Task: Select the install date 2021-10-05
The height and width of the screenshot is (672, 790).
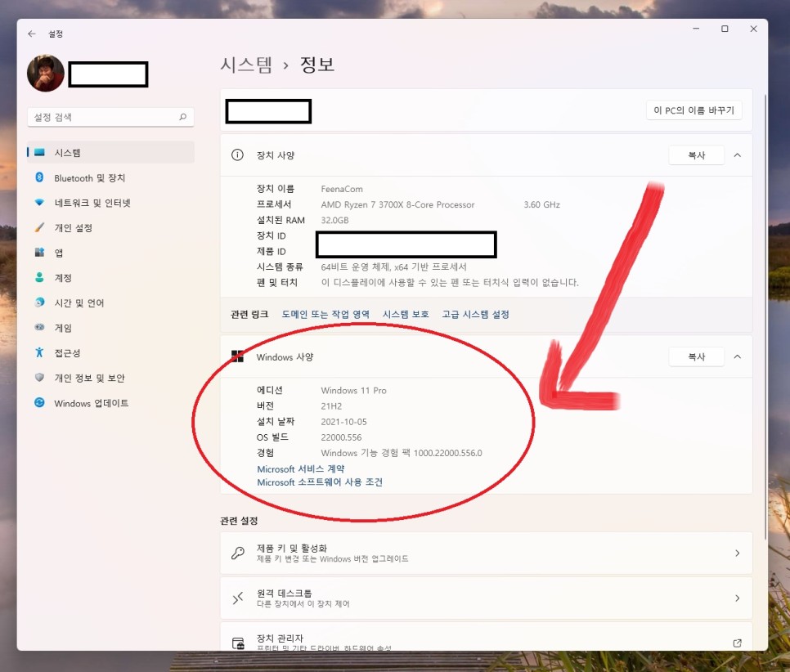Action: [x=343, y=422]
